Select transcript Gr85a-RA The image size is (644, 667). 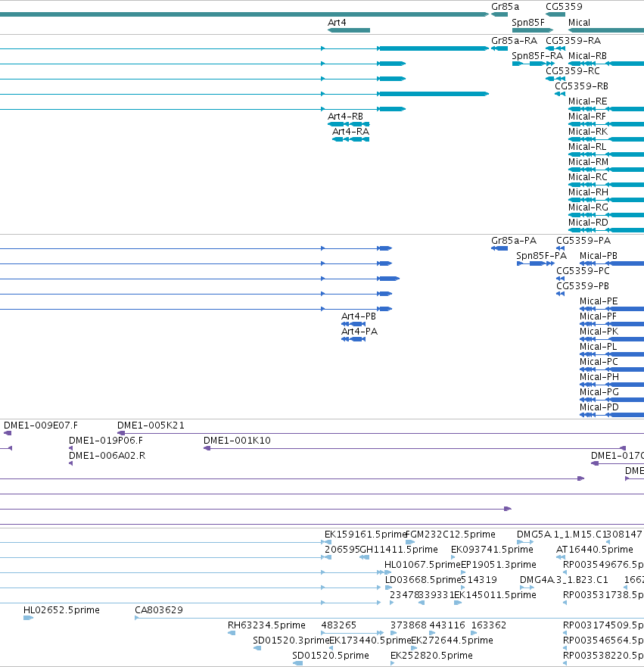click(x=499, y=48)
